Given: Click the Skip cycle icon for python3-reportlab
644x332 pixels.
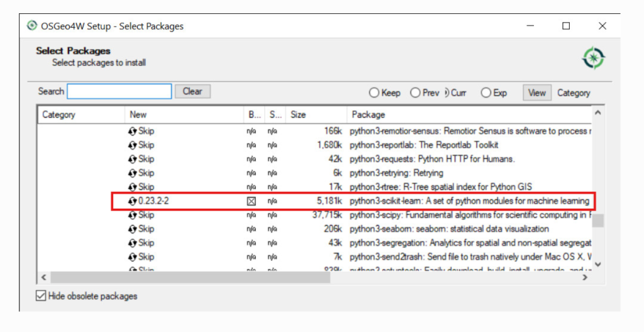Looking at the screenshot, I should click(x=133, y=145).
